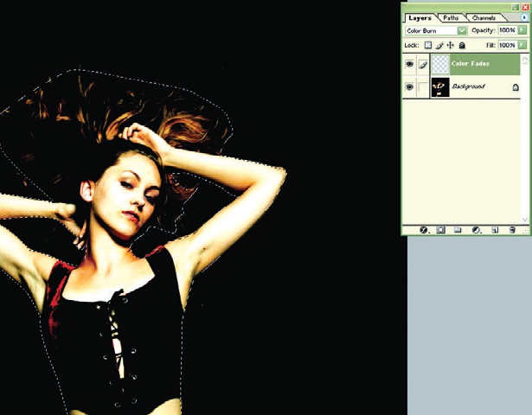Toggle Lock transparent pixels
Screen dimensions: 532x415
(x=428, y=45)
